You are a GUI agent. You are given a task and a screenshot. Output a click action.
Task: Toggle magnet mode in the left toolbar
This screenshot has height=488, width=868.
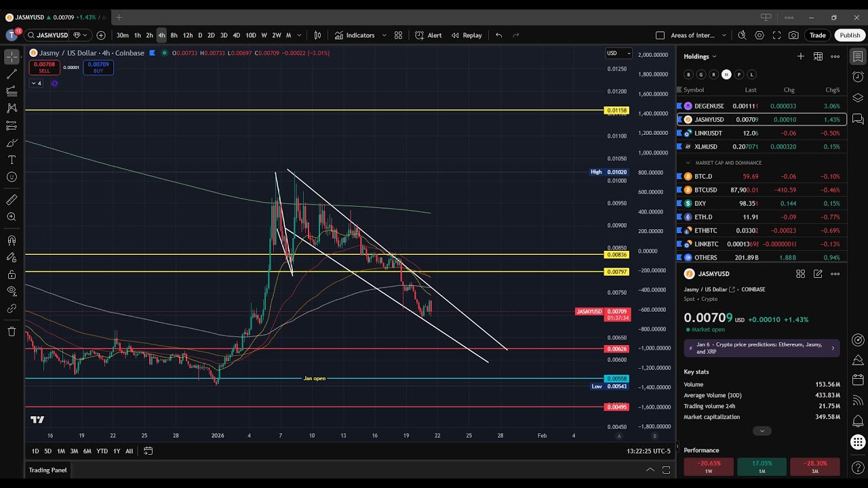coord(12,240)
